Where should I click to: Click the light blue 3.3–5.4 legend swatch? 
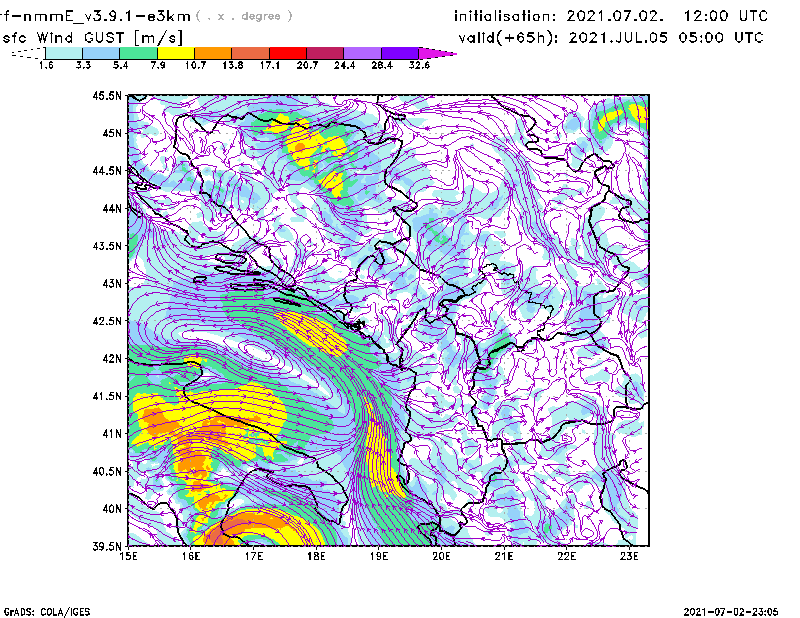click(x=101, y=53)
